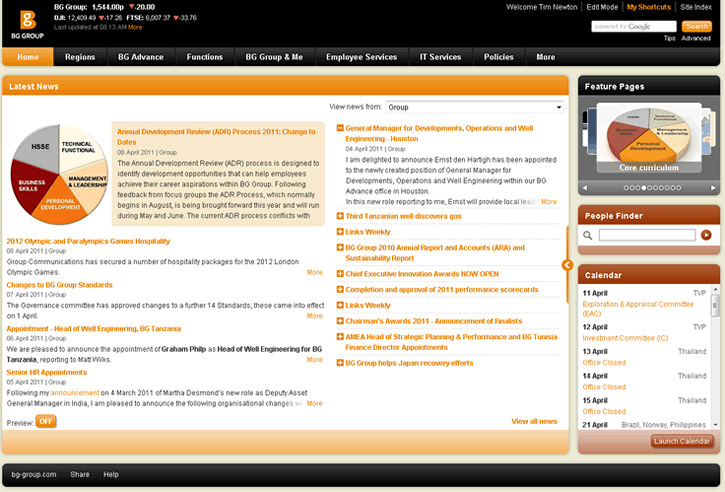Open the More navigation menu
Viewport: 725px width, 492px height.
click(x=546, y=57)
